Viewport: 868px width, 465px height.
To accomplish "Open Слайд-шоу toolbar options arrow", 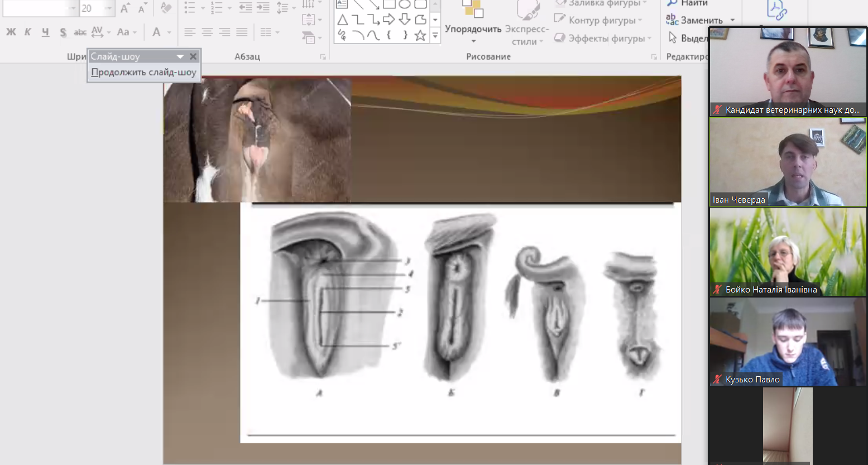I will (x=180, y=56).
